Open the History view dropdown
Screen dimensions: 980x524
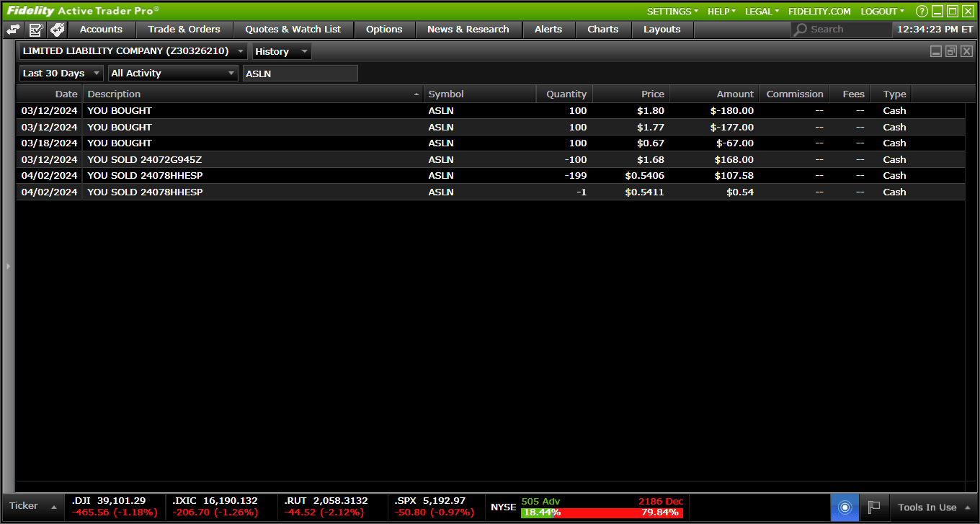[x=282, y=51]
